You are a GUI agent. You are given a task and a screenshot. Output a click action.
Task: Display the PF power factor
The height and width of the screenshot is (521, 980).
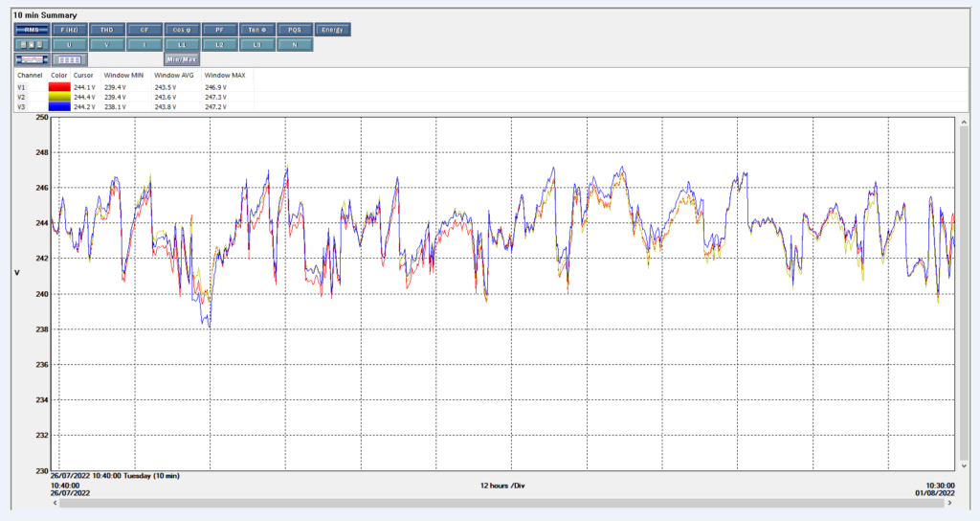coord(219,30)
